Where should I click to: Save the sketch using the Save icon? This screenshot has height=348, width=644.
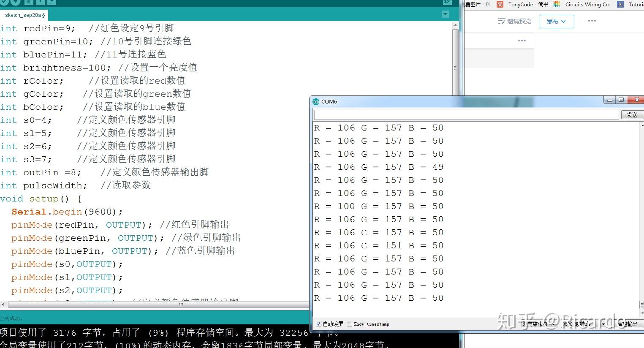tap(52, 2)
